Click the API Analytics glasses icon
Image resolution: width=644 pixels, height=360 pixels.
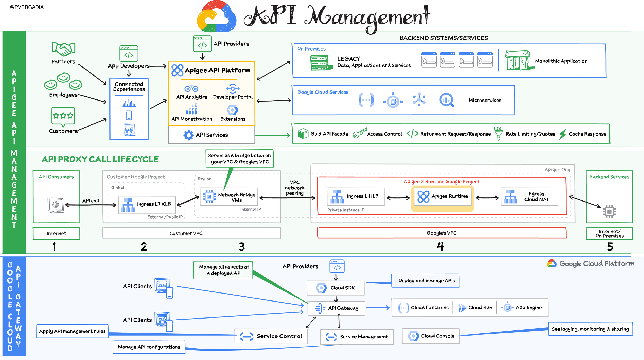click(191, 89)
